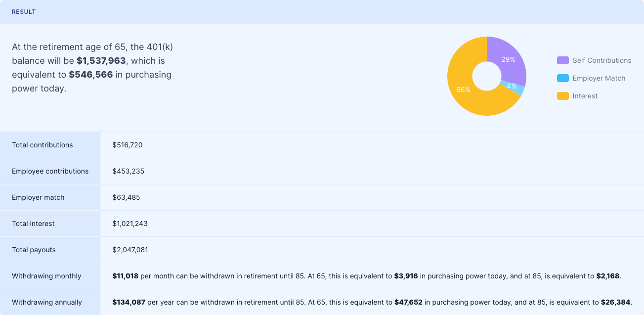This screenshot has height=315, width=644.
Task: Toggle Employer Match legend label text
Action: [599, 78]
